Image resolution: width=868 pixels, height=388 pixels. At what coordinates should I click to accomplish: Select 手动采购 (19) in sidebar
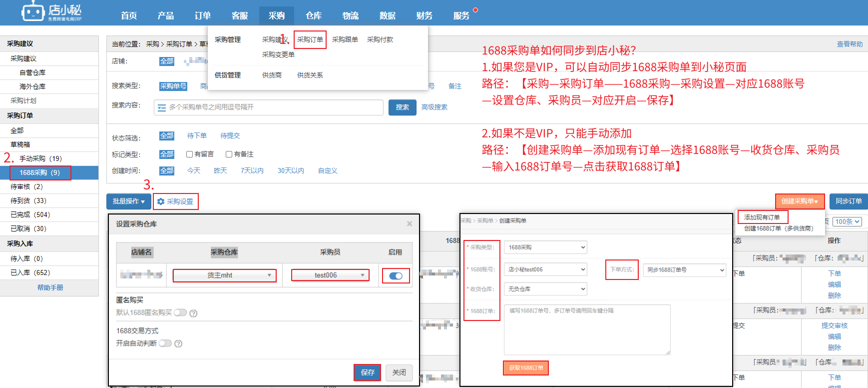[x=40, y=158]
